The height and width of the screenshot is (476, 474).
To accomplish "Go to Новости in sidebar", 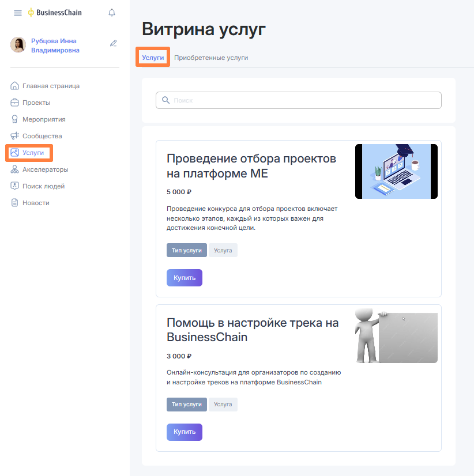I will pos(36,203).
